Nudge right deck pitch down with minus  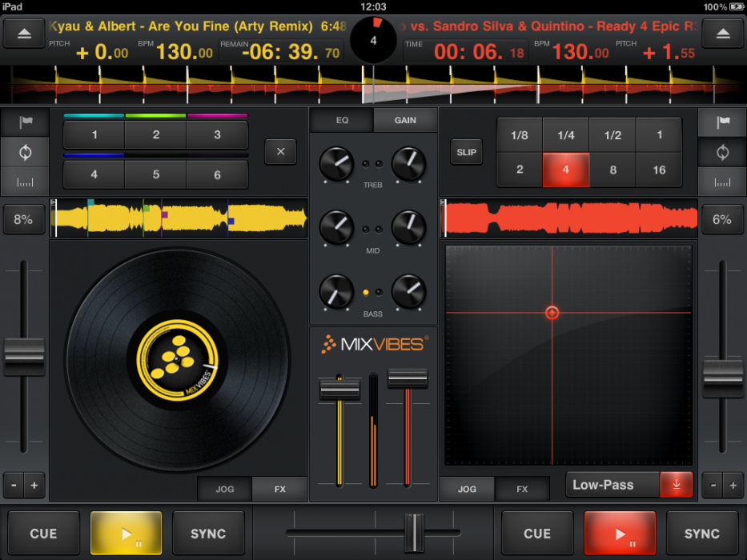click(713, 486)
